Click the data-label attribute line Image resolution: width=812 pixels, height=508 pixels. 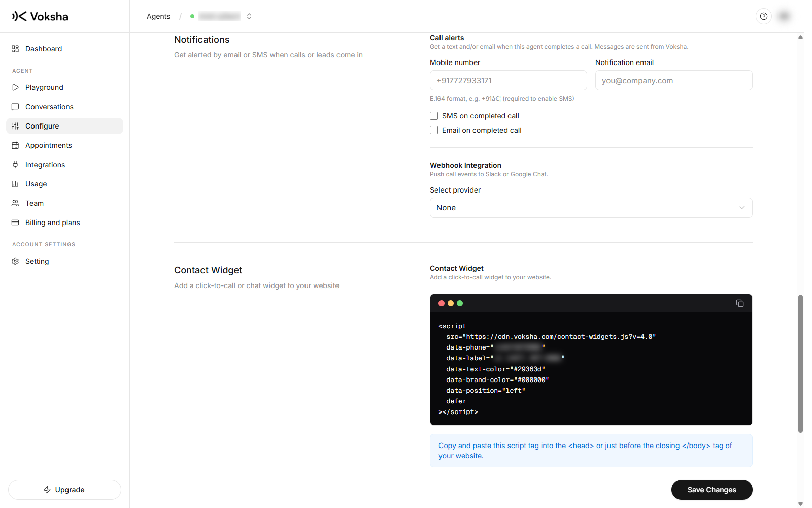point(505,358)
